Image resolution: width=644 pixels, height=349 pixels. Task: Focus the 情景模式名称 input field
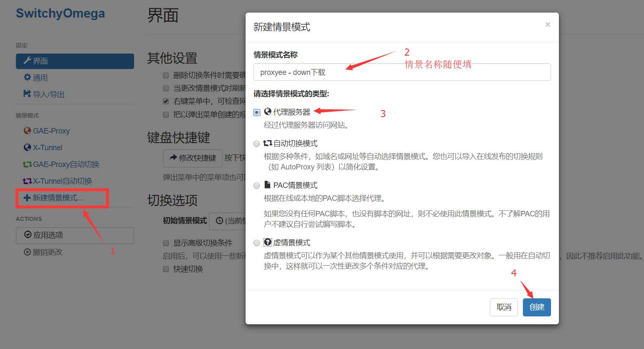pos(402,72)
